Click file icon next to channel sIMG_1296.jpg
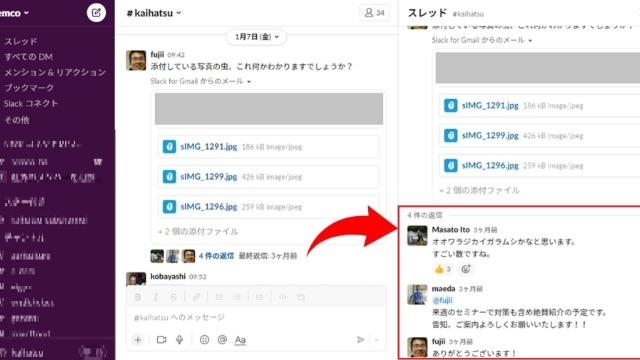The image size is (640, 360). tap(169, 207)
